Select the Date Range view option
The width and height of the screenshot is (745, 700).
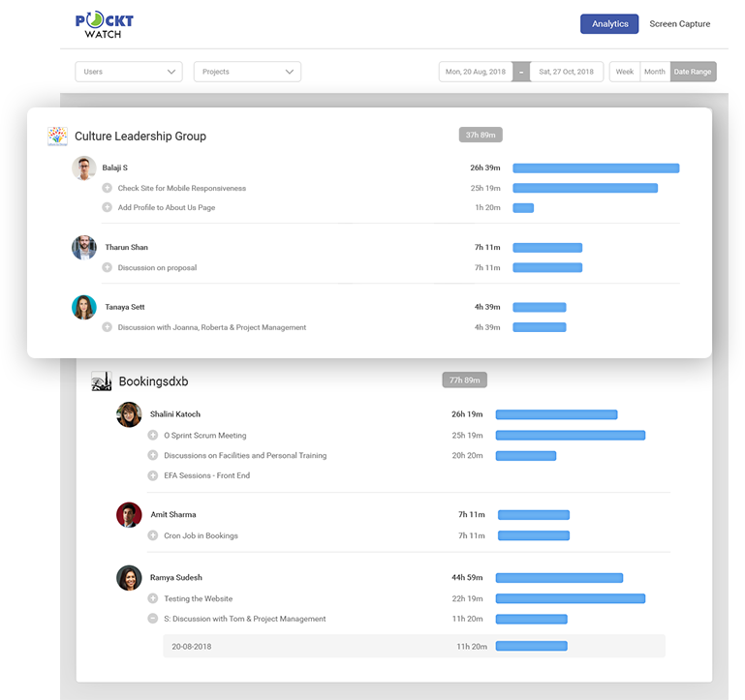tap(693, 72)
